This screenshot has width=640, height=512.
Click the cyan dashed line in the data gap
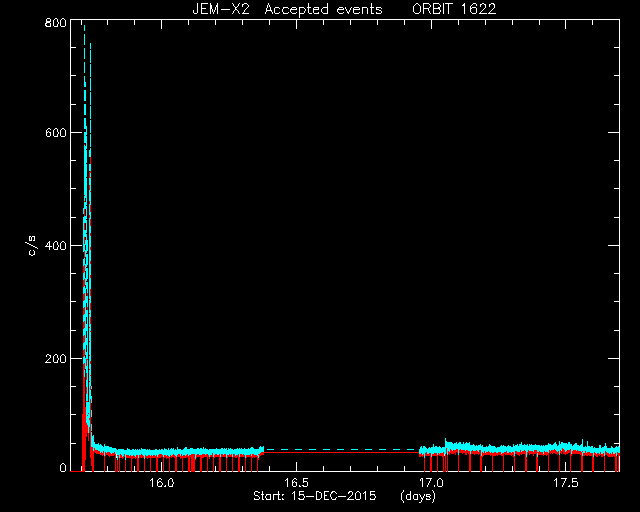[x=342, y=449]
